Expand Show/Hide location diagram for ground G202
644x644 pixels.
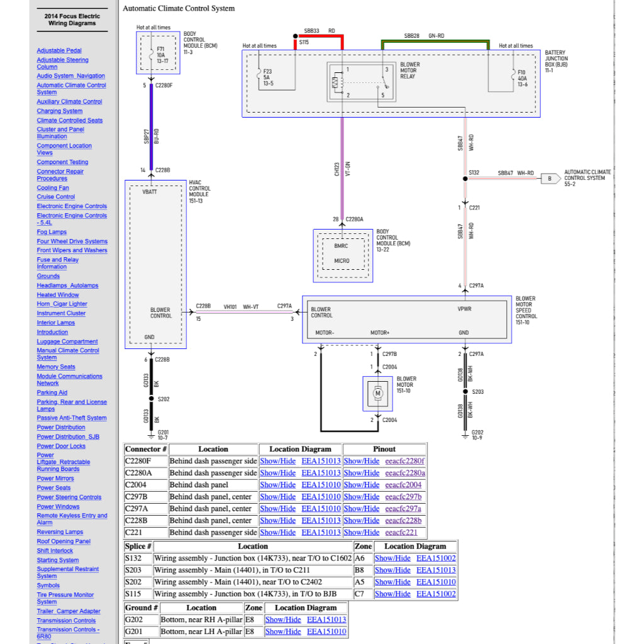tap(283, 619)
